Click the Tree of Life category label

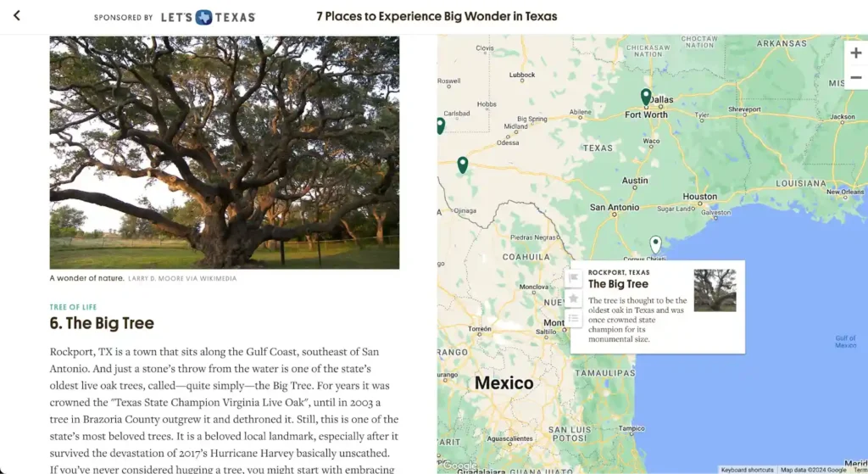click(73, 307)
